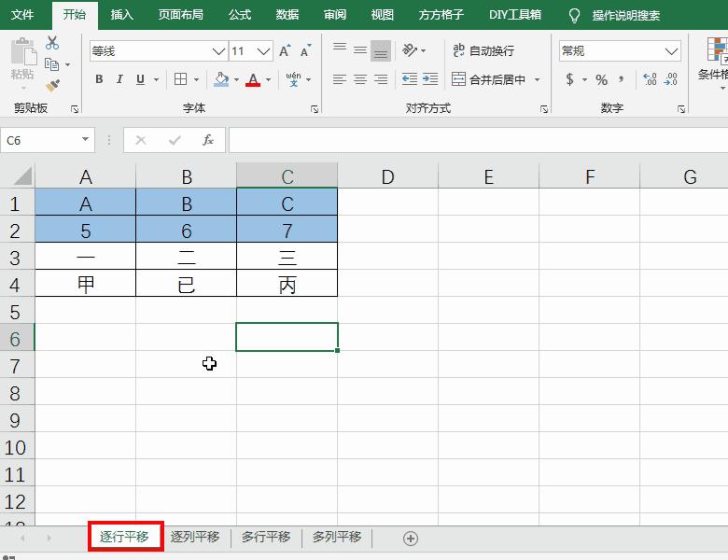Click the decrease decimal icon

[x=670, y=79]
